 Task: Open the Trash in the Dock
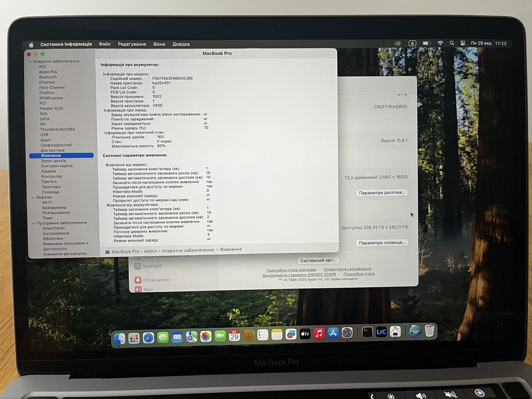(429, 331)
